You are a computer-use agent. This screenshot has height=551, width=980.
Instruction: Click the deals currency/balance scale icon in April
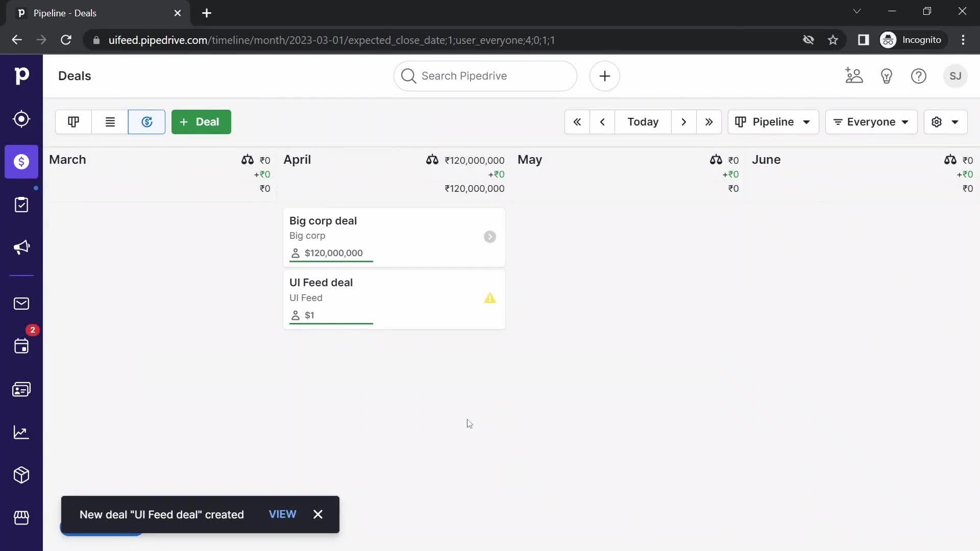coord(431,160)
